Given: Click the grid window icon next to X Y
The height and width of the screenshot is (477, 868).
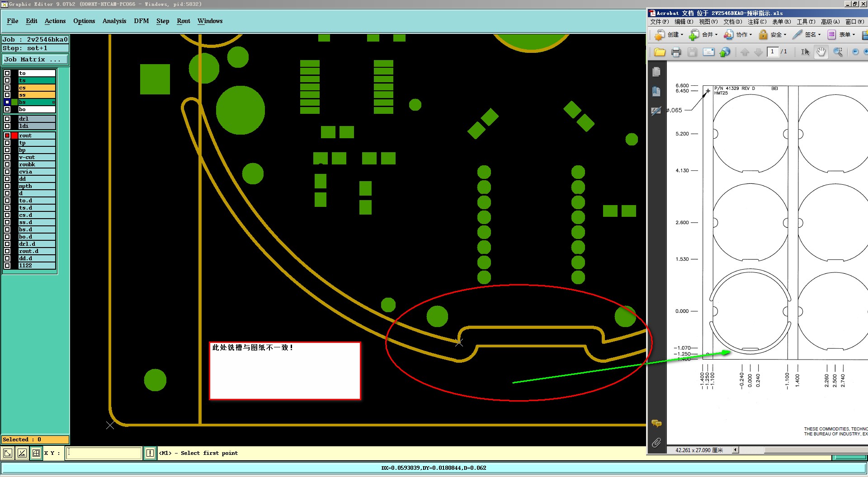Looking at the screenshot, I should [x=36, y=453].
